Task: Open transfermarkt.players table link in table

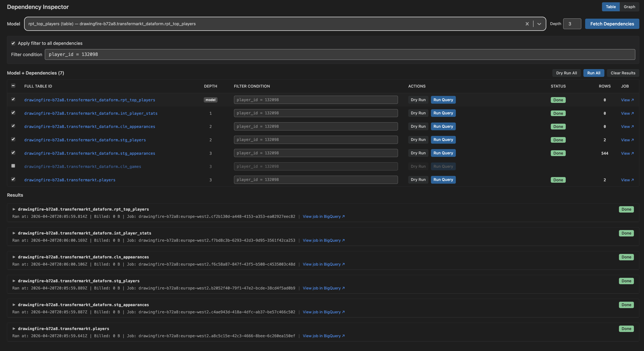Action: (x=70, y=180)
